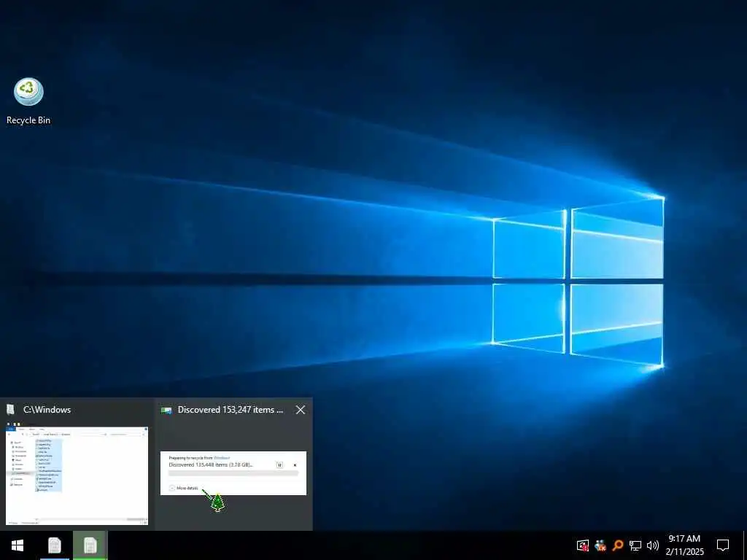Click the C:\Windows preview title
This screenshot has width=747, height=560.
47,410
